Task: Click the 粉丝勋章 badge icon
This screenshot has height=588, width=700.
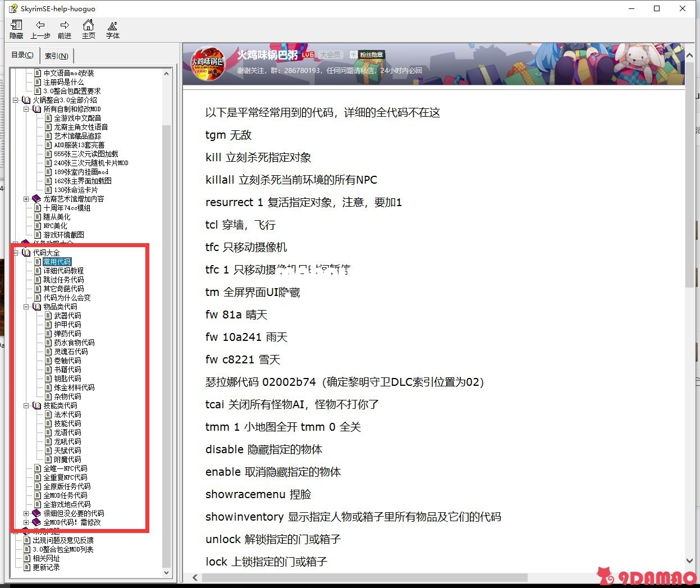Action: [367, 54]
